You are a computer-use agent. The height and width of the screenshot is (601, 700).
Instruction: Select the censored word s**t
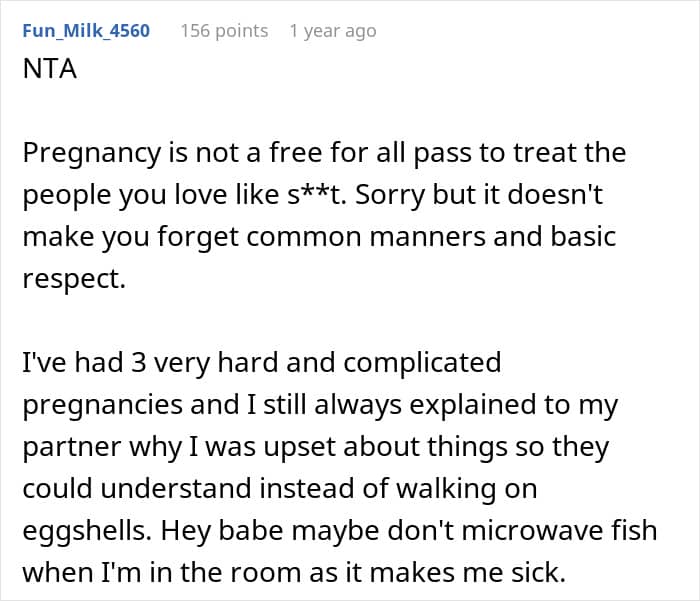[317, 194]
